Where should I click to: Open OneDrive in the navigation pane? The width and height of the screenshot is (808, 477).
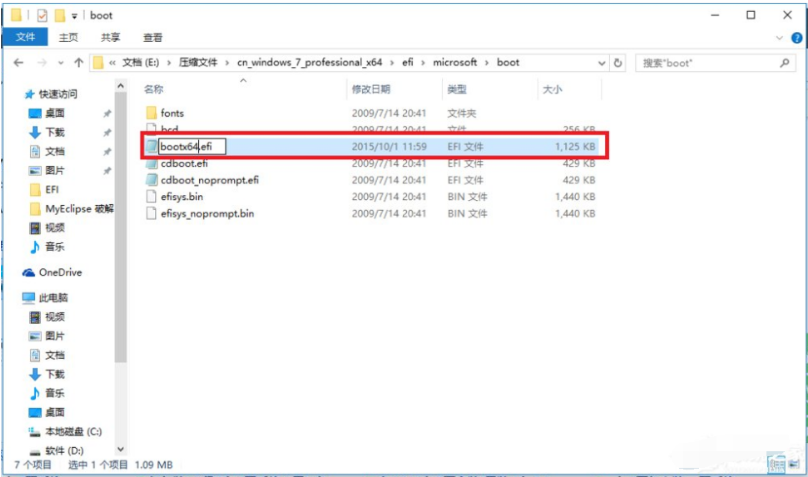pos(60,272)
